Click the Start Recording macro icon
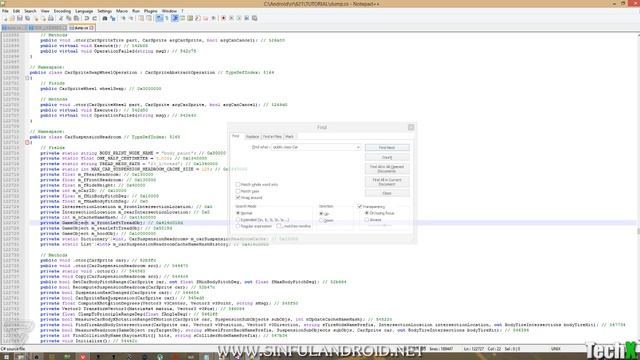This screenshot has width=640, height=360. pos(223,18)
